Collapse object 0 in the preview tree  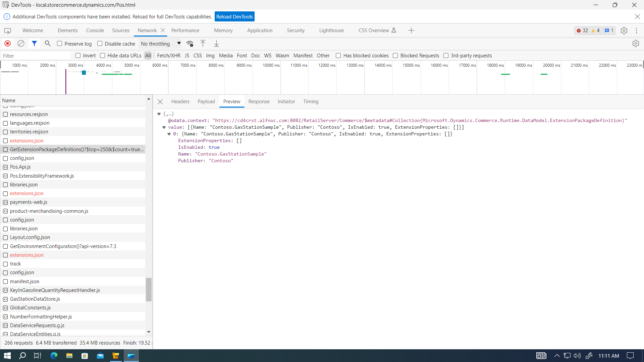tap(169, 134)
